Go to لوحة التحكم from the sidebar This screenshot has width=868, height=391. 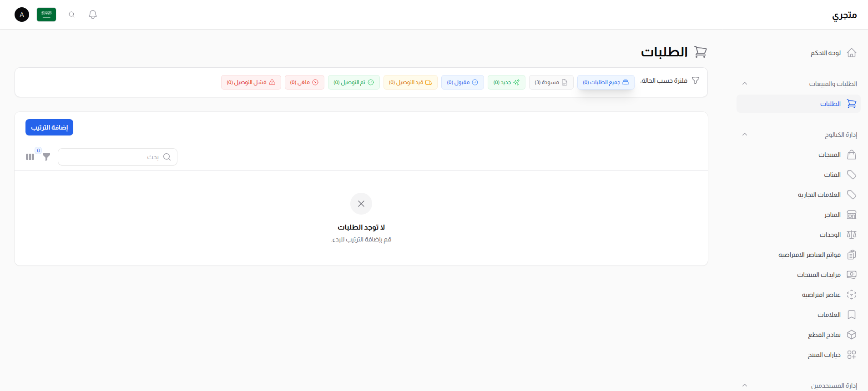point(833,53)
